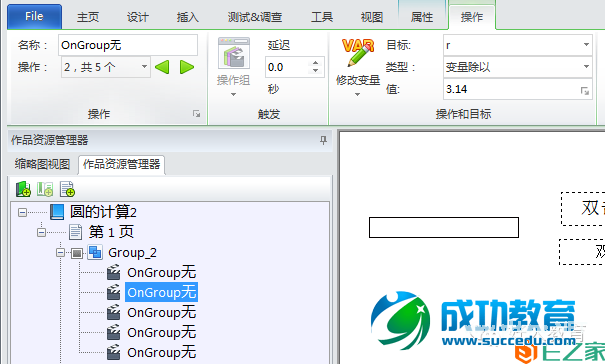
Task: Select the fourth OnGroup无 action in tree
Action: click(162, 332)
